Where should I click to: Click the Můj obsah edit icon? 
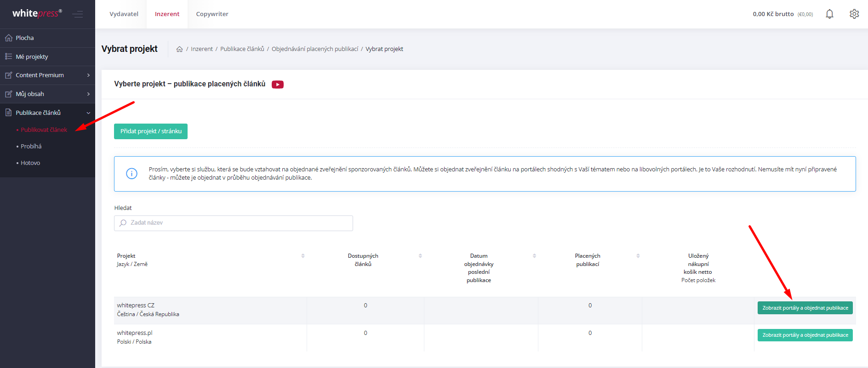[9, 94]
